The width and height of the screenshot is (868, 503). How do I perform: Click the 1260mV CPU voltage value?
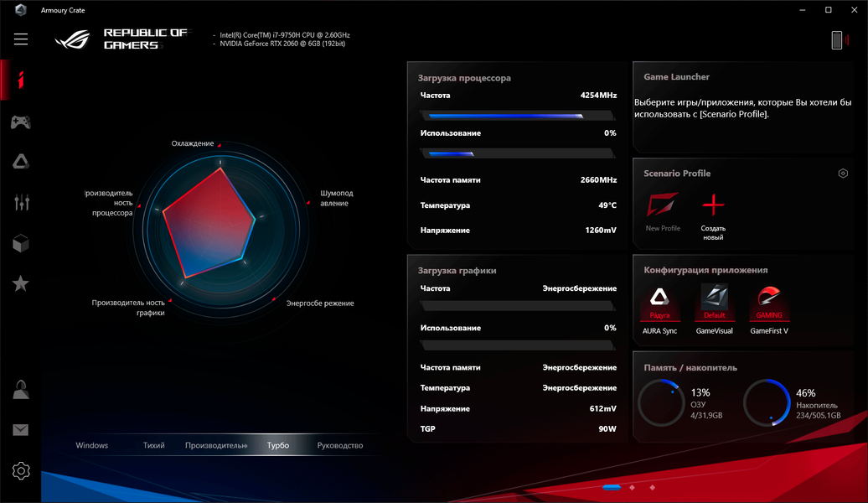601,231
